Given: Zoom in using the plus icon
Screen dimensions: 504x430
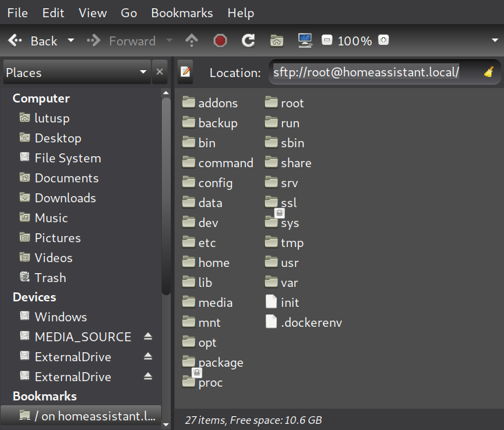Looking at the screenshot, I should [384, 41].
